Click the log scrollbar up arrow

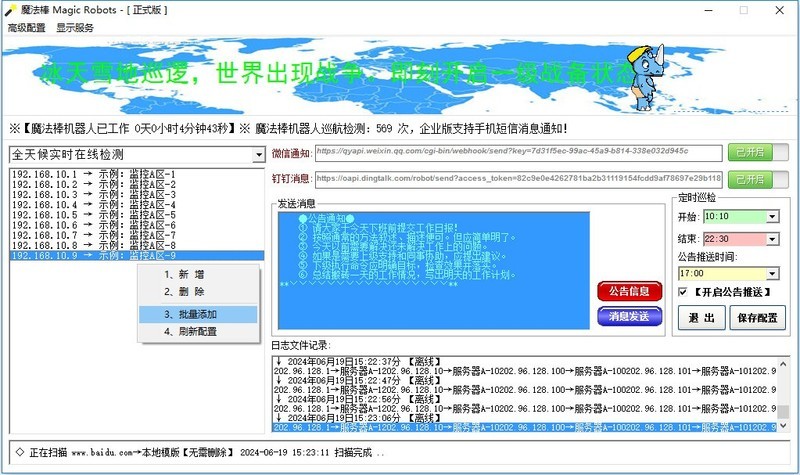pyautogui.click(x=784, y=363)
